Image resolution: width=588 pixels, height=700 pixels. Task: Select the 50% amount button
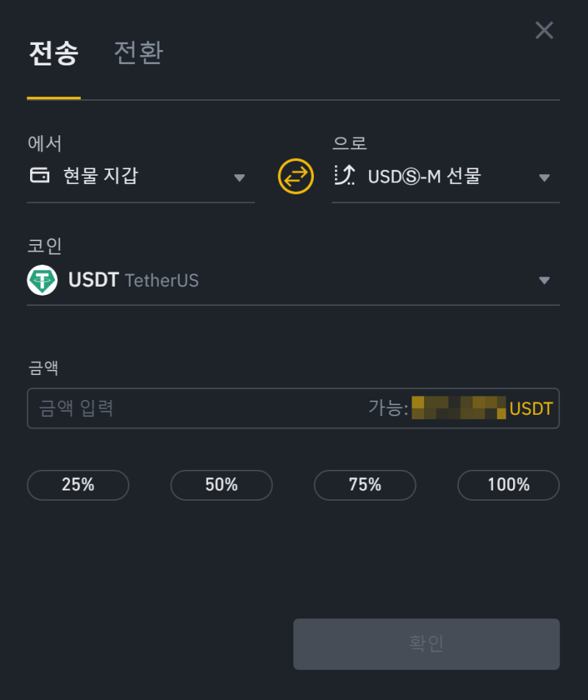coord(222,485)
